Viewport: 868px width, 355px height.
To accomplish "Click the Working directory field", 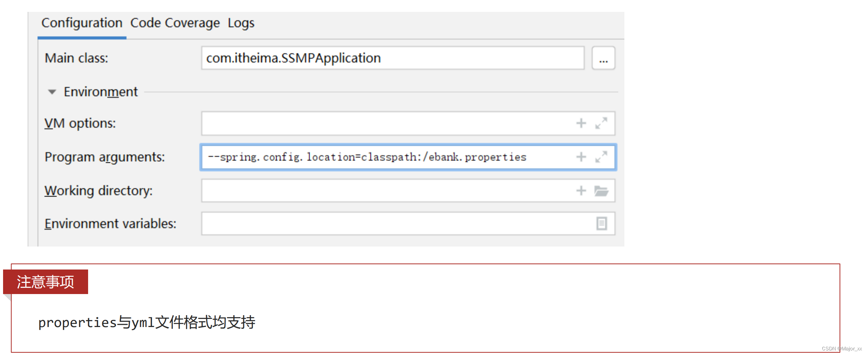I will coord(408,191).
